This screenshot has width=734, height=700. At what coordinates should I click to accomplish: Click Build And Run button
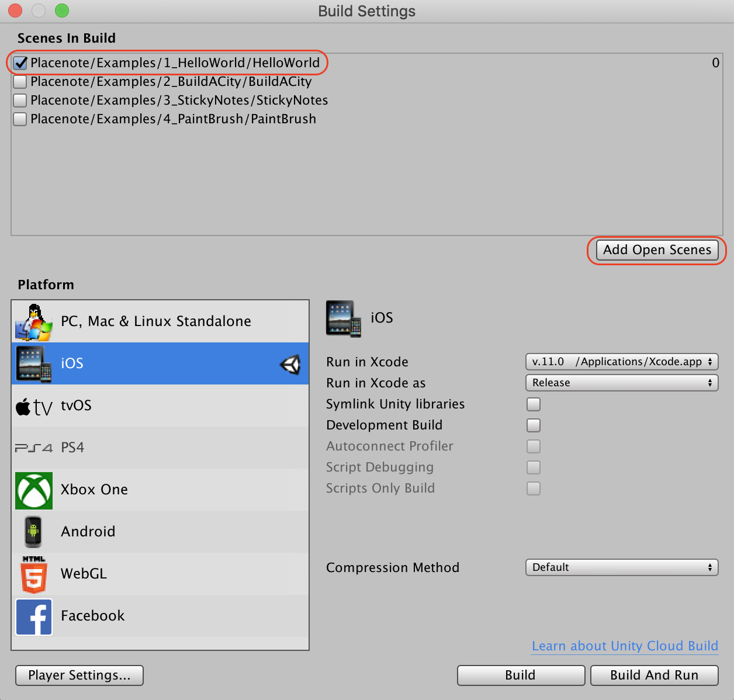(x=655, y=675)
